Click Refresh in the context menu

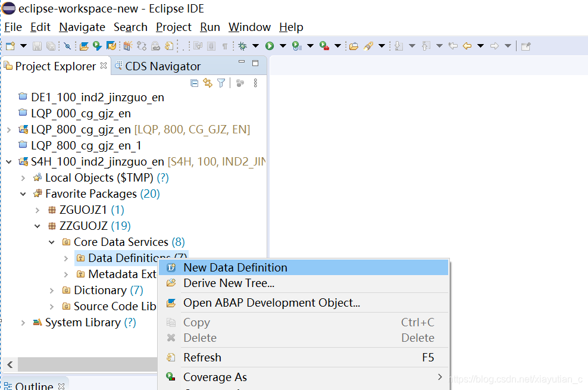click(304, 357)
